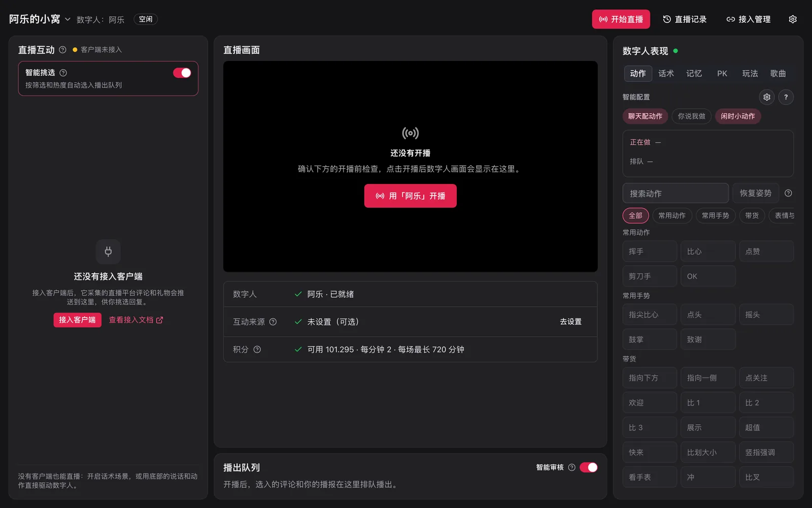Image resolution: width=812 pixels, height=508 pixels.
Task: Click broadcast icon above 还没有开播
Action: click(x=410, y=133)
